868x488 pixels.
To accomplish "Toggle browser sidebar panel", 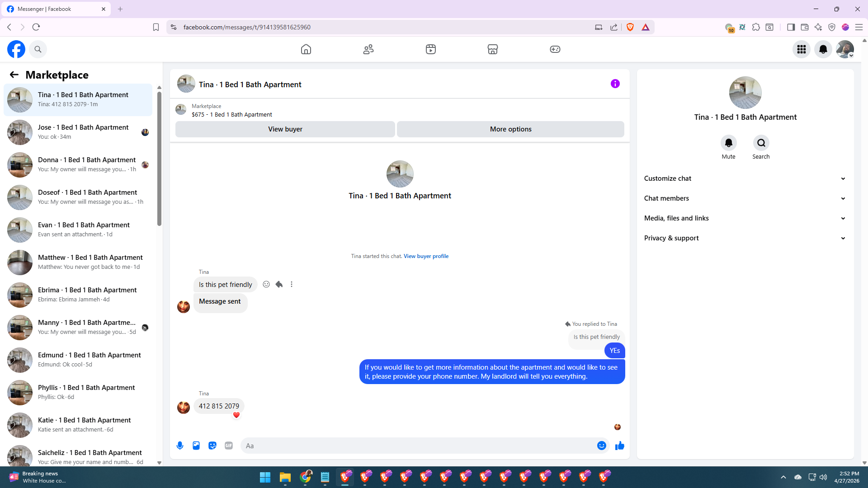I will 791,27.
